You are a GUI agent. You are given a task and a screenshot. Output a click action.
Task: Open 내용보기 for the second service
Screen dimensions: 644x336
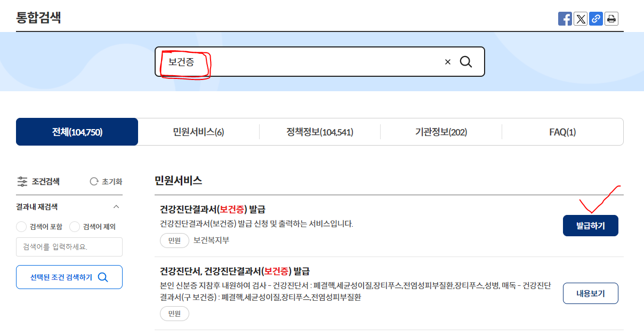[590, 293]
